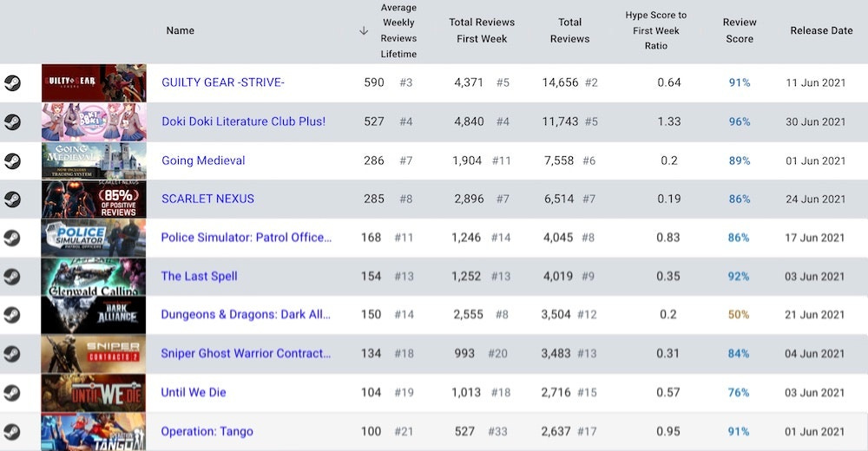Click the descending sort arrow icon
The width and height of the screenshot is (868, 451).
(364, 30)
